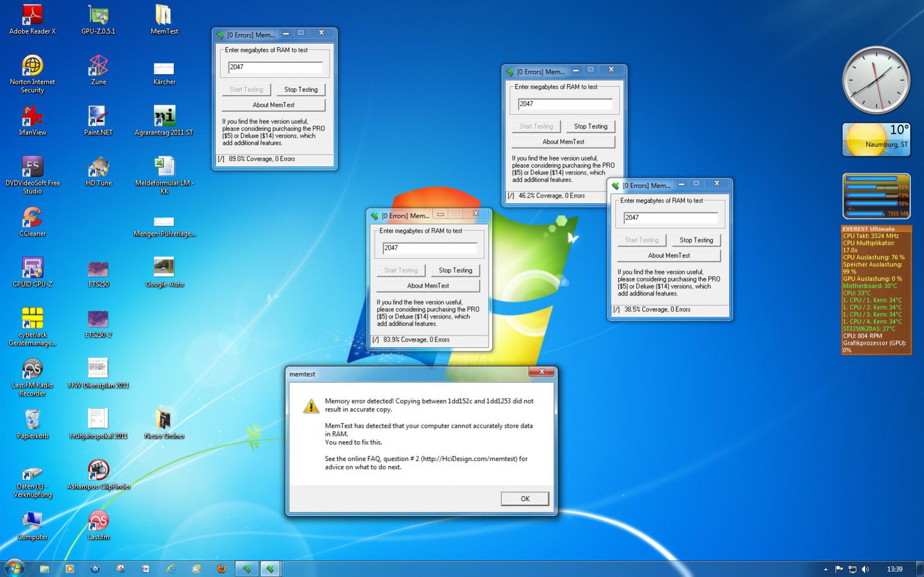Select the Papierkorb recycle bin
Image resolution: width=924 pixels, height=577 pixels.
pos(32,425)
